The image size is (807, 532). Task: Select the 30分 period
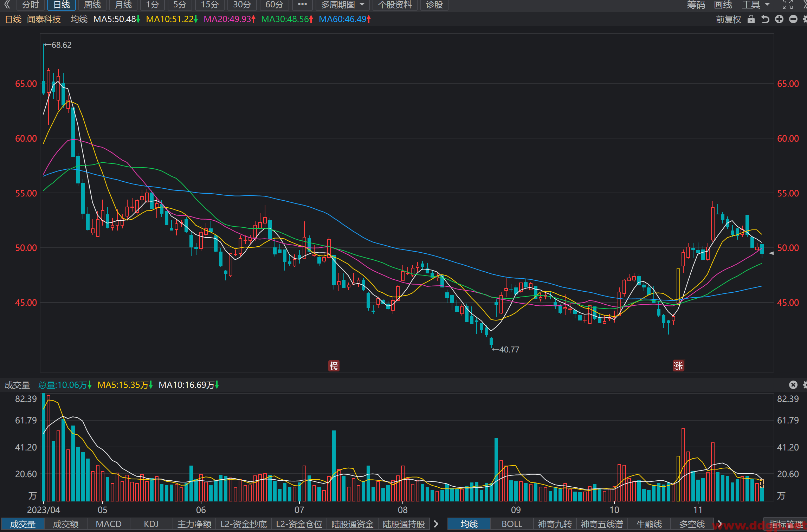click(242, 5)
